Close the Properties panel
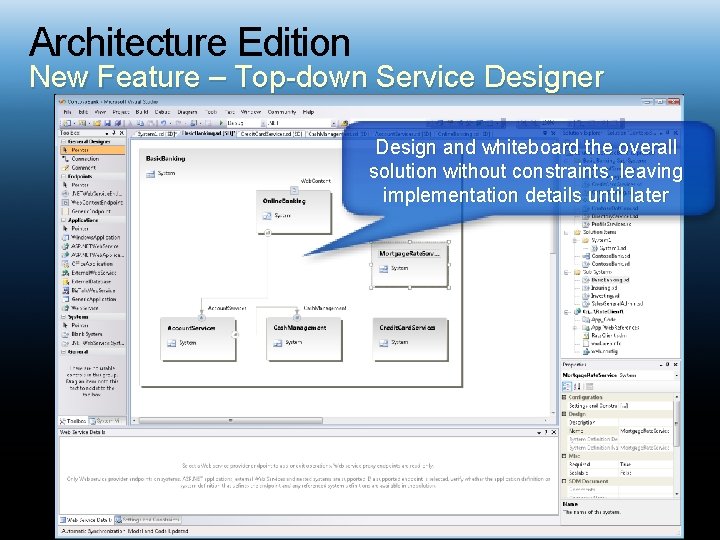Image resolution: width=720 pixels, height=540 pixels. pos(675,365)
